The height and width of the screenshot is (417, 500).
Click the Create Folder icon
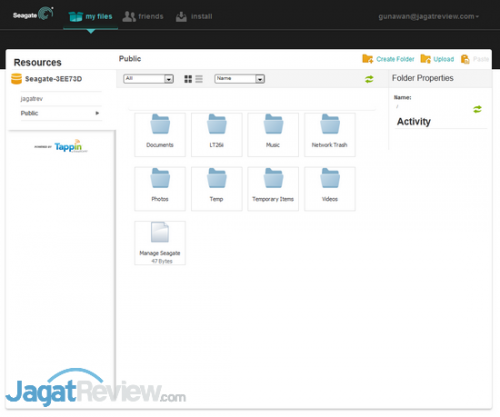tap(368, 59)
